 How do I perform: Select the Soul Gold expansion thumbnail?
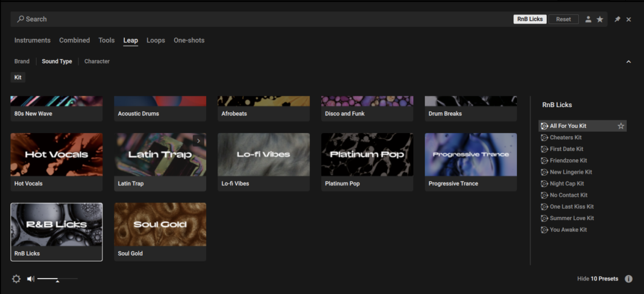tap(160, 225)
